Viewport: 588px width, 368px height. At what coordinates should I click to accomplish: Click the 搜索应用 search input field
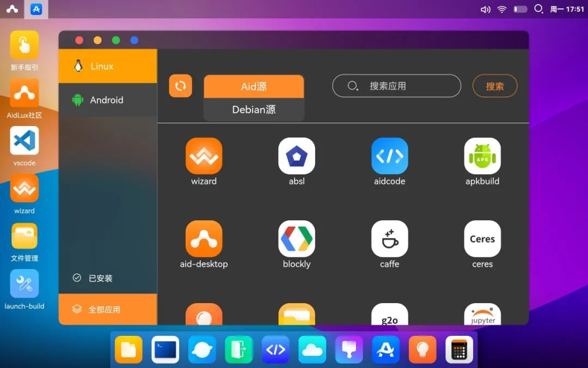click(396, 86)
